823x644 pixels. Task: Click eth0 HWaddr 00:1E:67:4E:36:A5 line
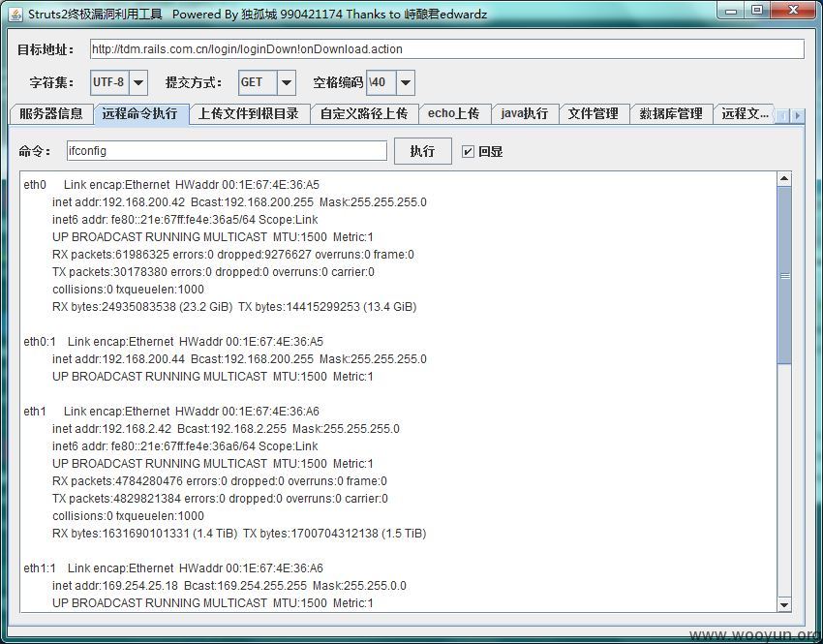coord(171,185)
